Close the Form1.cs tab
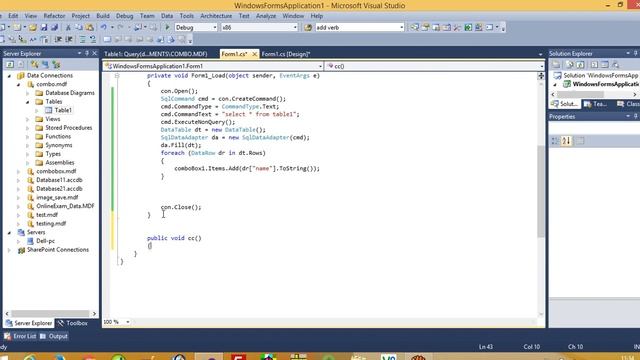This screenshot has height=360, width=640. [255, 54]
